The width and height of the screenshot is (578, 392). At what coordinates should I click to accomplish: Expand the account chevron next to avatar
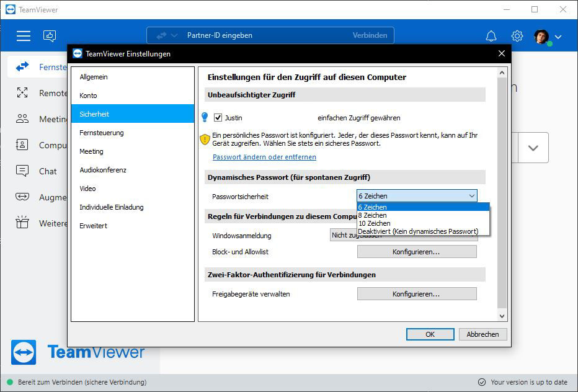[558, 37]
